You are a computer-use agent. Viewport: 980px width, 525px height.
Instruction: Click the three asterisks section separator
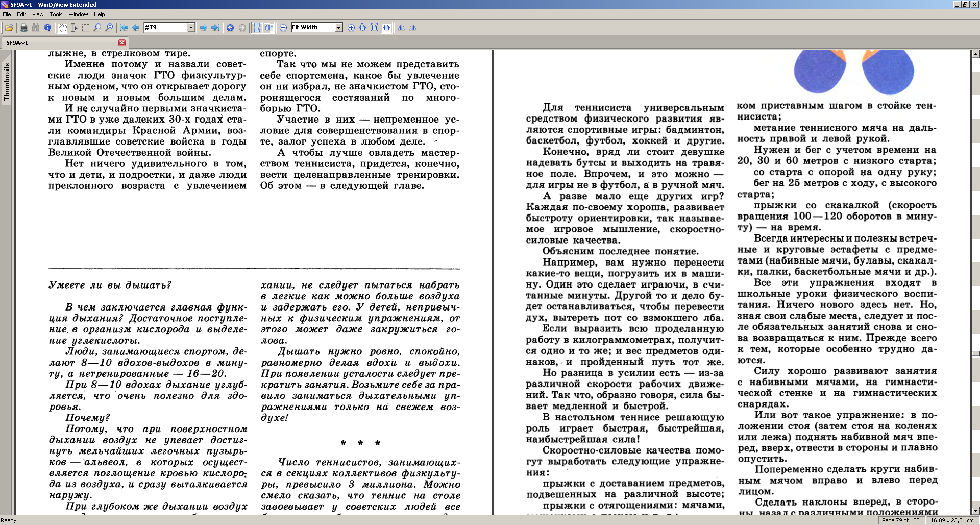(x=360, y=443)
